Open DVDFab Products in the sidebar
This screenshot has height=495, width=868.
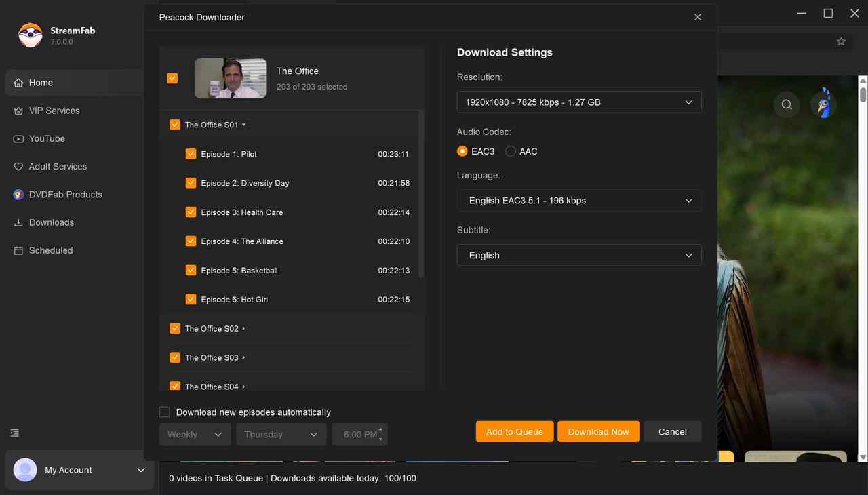click(64, 194)
